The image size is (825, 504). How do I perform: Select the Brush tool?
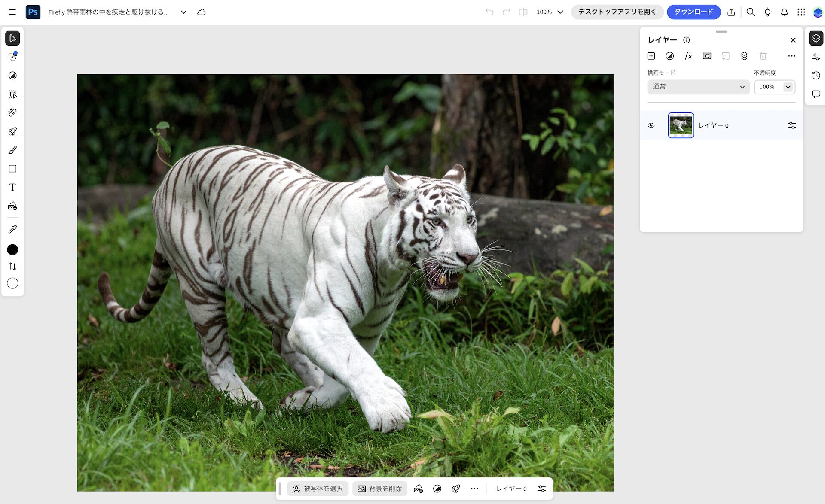12,150
